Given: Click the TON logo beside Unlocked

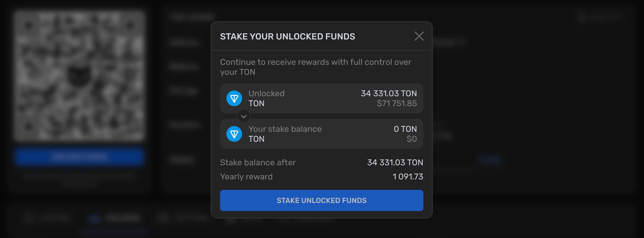Looking at the screenshot, I should point(234,98).
